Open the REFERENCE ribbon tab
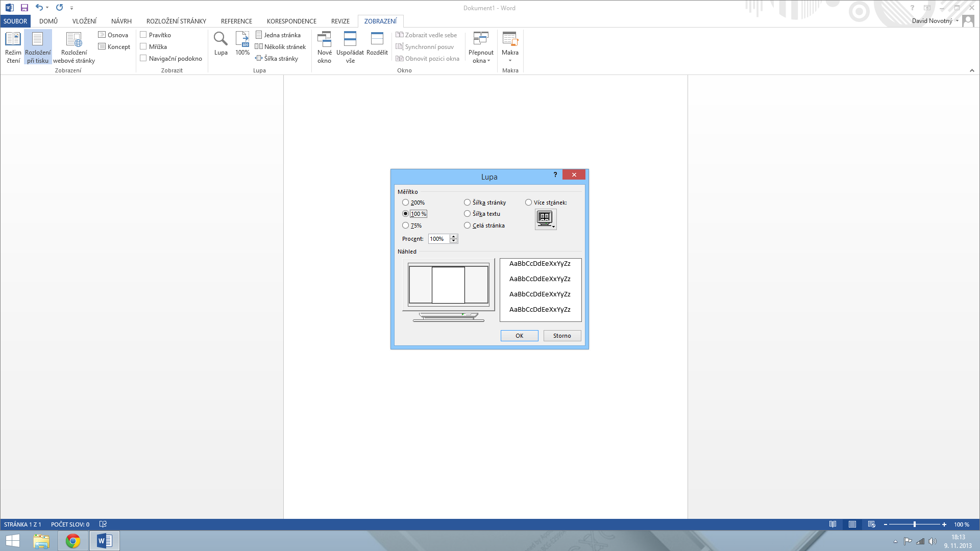980x551 pixels. pos(236,21)
